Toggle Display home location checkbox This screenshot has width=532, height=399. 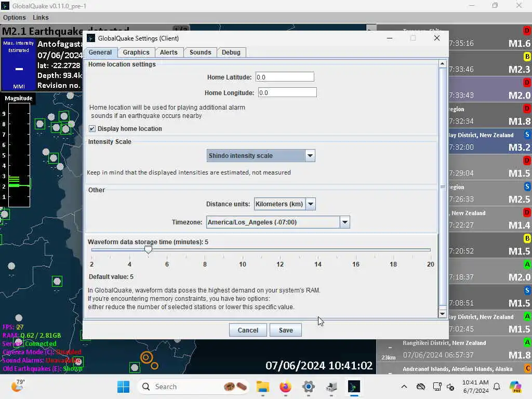tap(92, 129)
